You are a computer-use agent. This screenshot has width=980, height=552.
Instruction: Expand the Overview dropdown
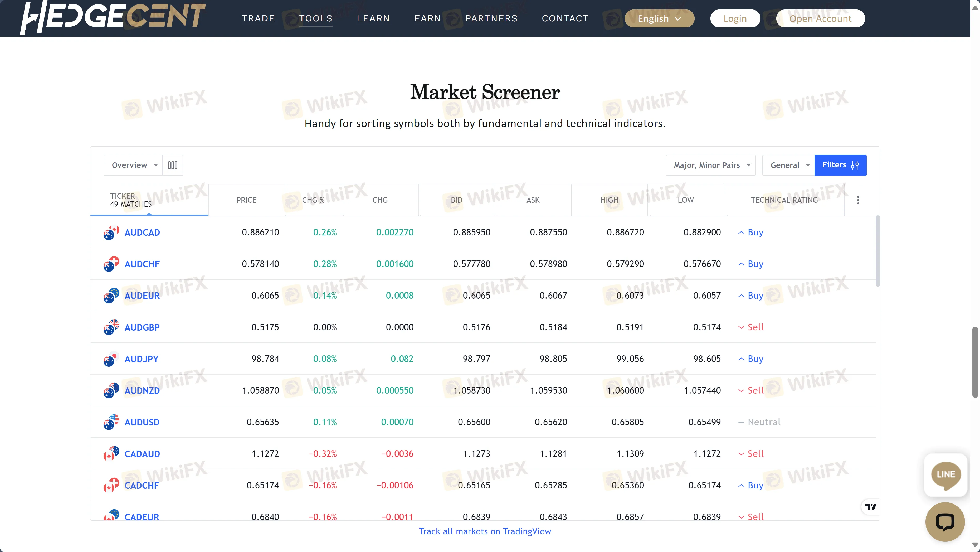(x=133, y=165)
